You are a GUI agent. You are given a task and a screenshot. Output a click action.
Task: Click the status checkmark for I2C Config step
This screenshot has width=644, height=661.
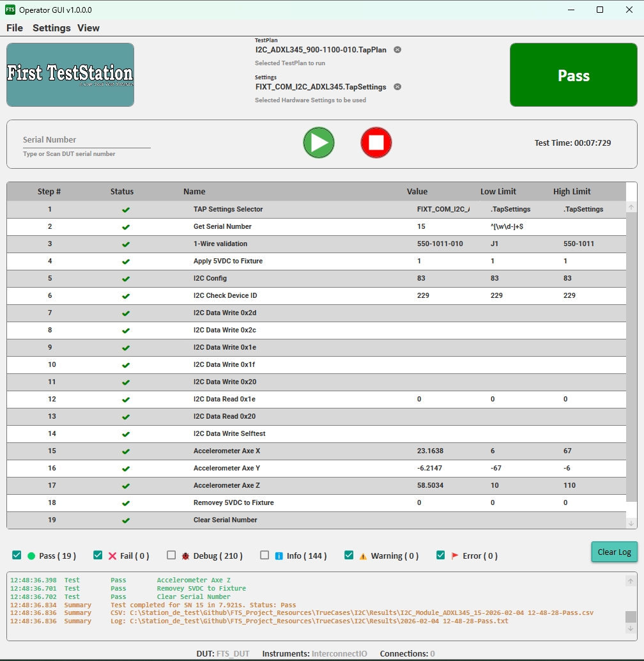click(126, 279)
